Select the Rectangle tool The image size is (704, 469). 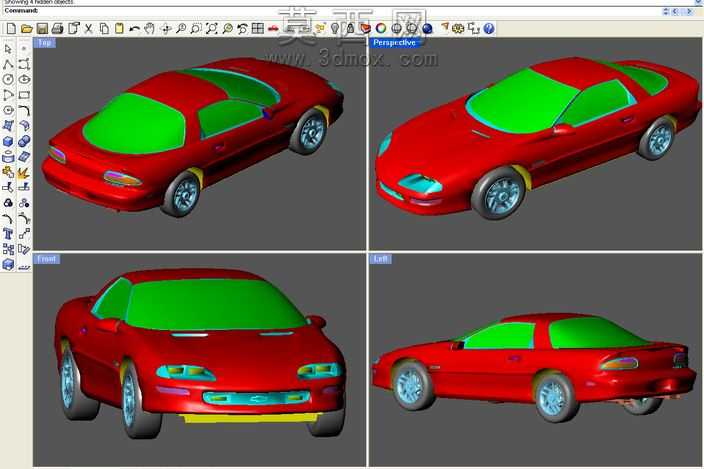24,95
